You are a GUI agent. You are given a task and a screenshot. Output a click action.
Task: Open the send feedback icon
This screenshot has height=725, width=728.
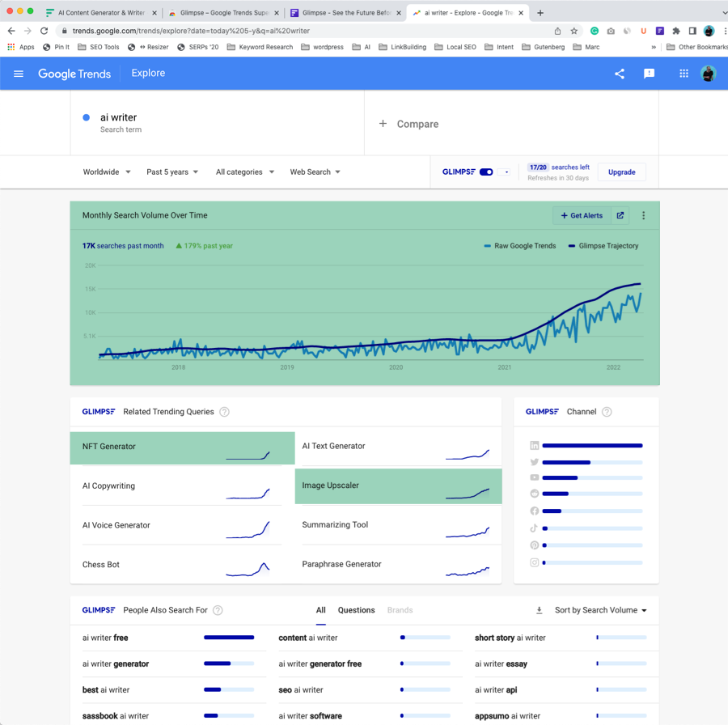point(649,74)
